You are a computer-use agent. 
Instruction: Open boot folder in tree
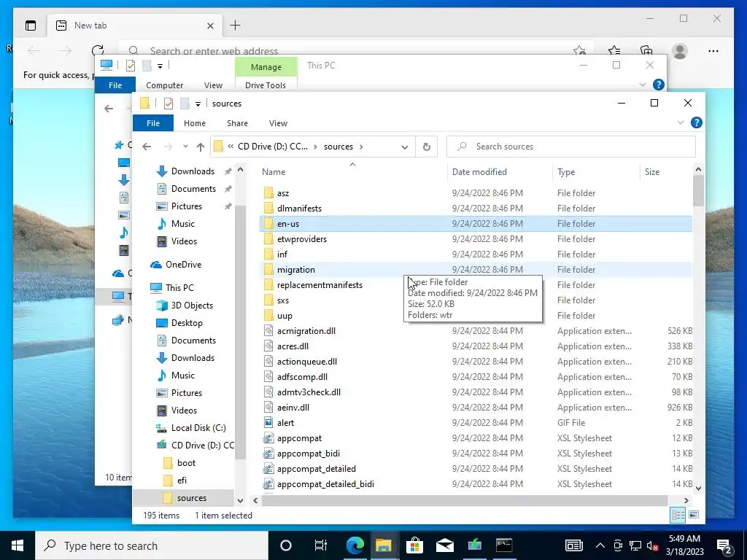[186, 463]
